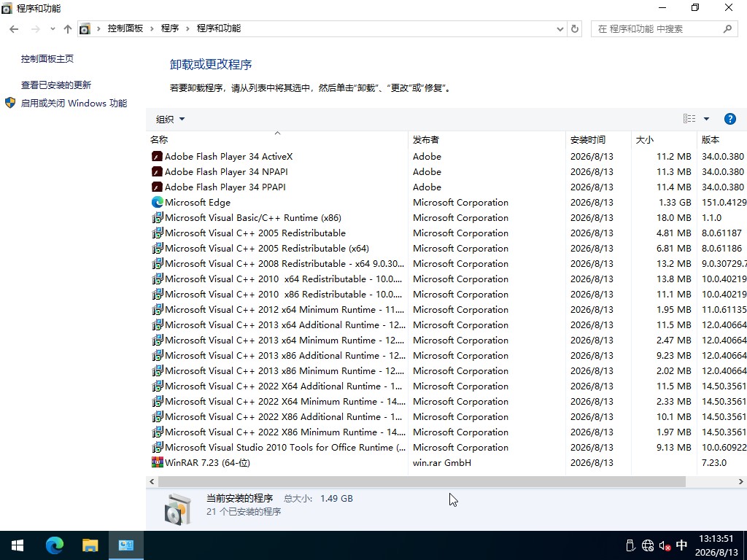Expand the address bar history dropdown
This screenshot has width=747, height=560.
point(560,29)
